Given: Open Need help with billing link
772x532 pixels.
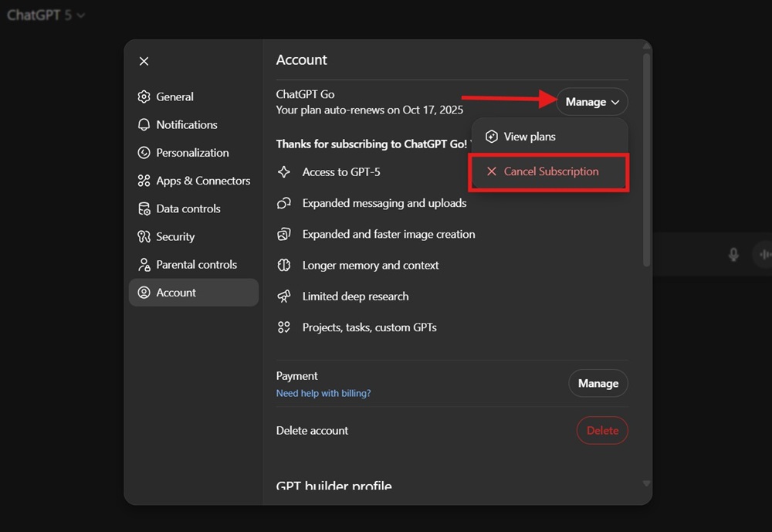Looking at the screenshot, I should 323,394.
